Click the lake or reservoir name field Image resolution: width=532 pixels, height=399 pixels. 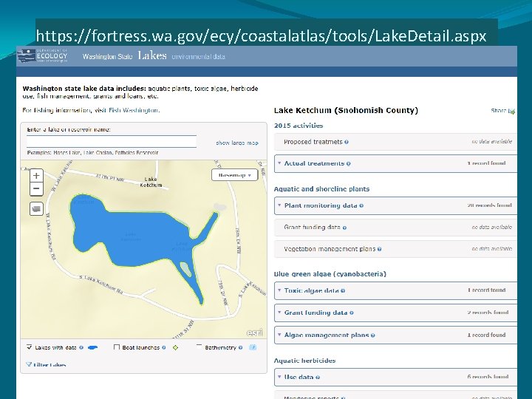tap(112, 141)
